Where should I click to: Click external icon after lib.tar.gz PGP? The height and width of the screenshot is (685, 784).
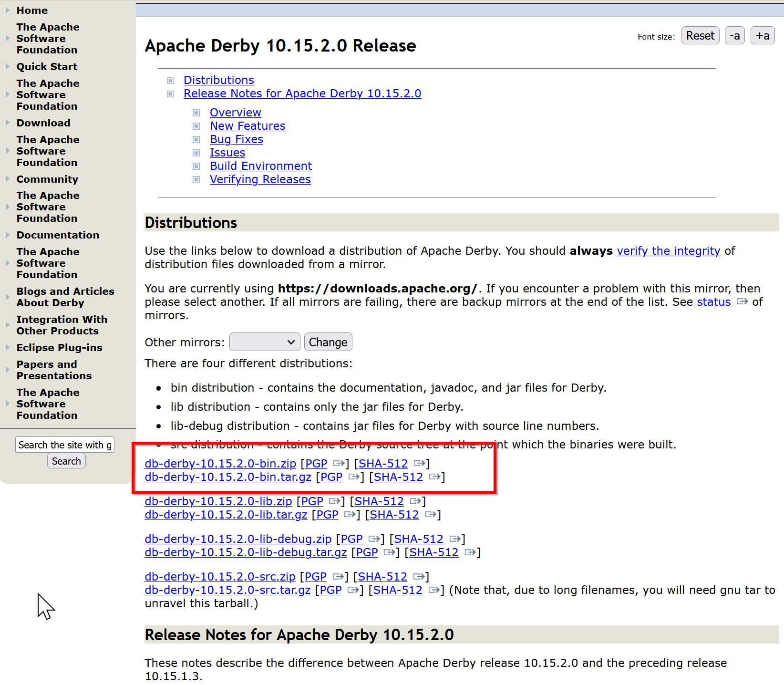(350, 514)
